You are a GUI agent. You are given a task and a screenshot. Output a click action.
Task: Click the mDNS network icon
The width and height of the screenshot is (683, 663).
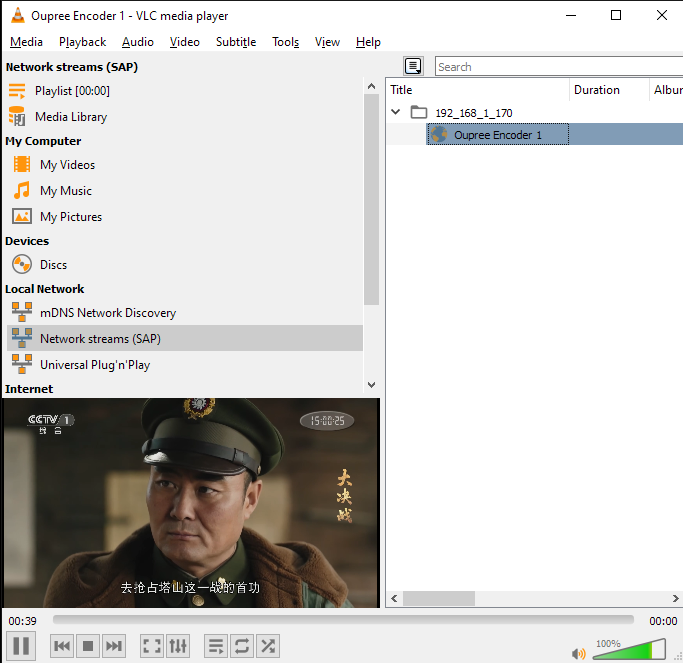pyautogui.click(x=22, y=312)
